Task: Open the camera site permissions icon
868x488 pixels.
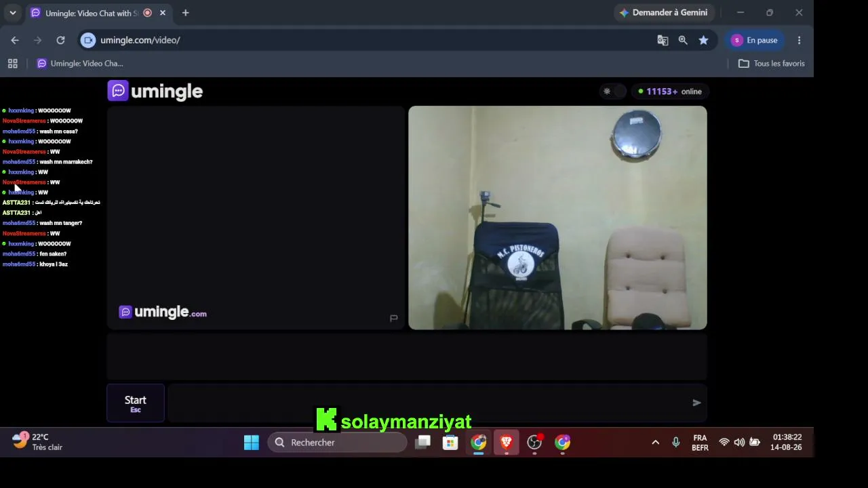Action: click(x=88, y=40)
